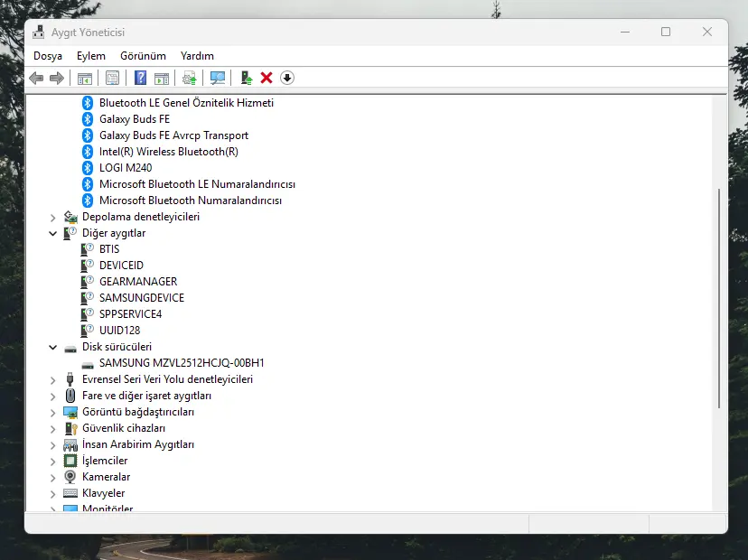
Task: Expand the İşlemciler chevron
Action: click(52, 462)
